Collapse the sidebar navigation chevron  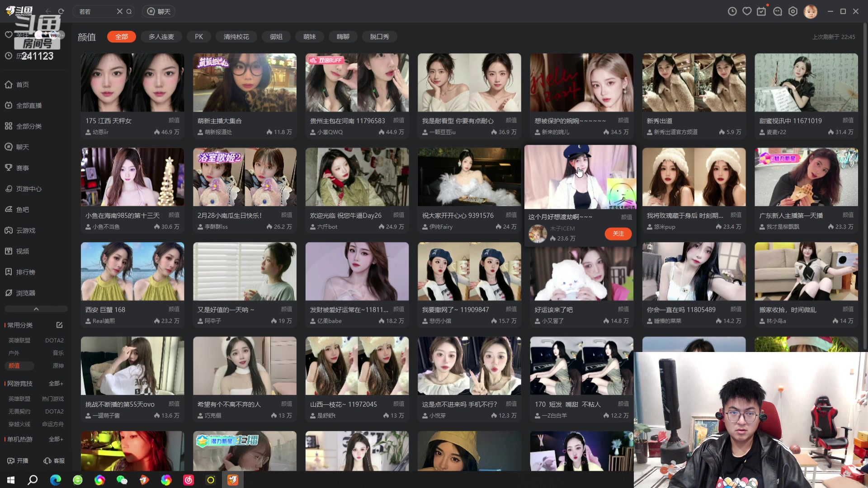[x=36, y=309]
